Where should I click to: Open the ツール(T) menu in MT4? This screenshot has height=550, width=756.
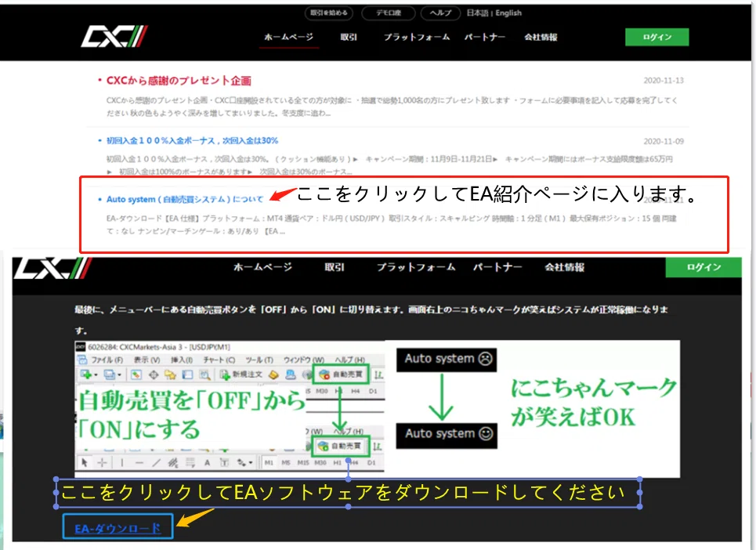click(259, 360)
